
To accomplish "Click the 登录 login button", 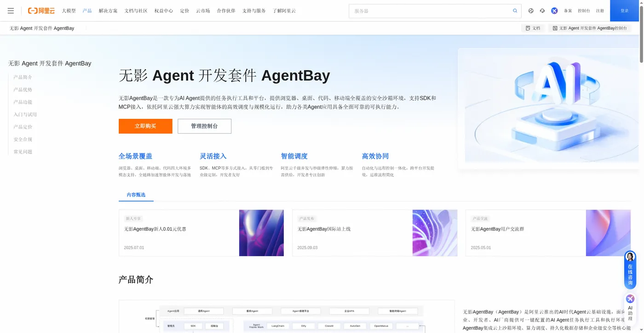I will (625, 11).
